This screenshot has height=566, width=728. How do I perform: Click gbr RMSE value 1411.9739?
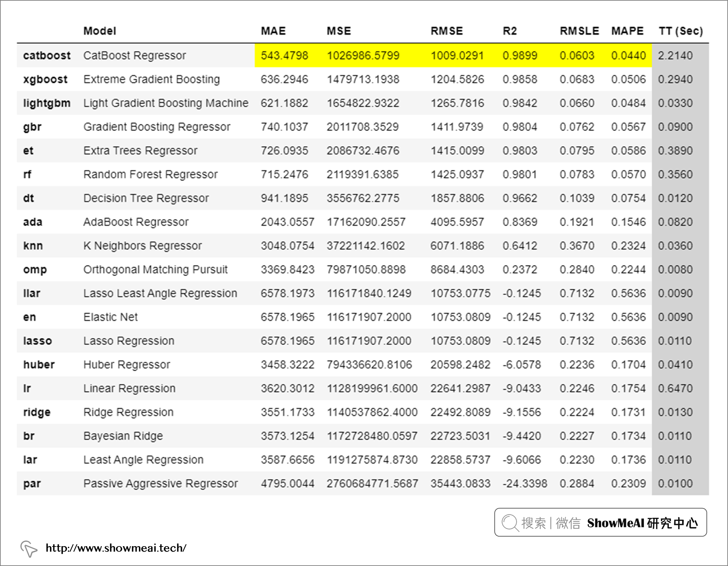457,127
